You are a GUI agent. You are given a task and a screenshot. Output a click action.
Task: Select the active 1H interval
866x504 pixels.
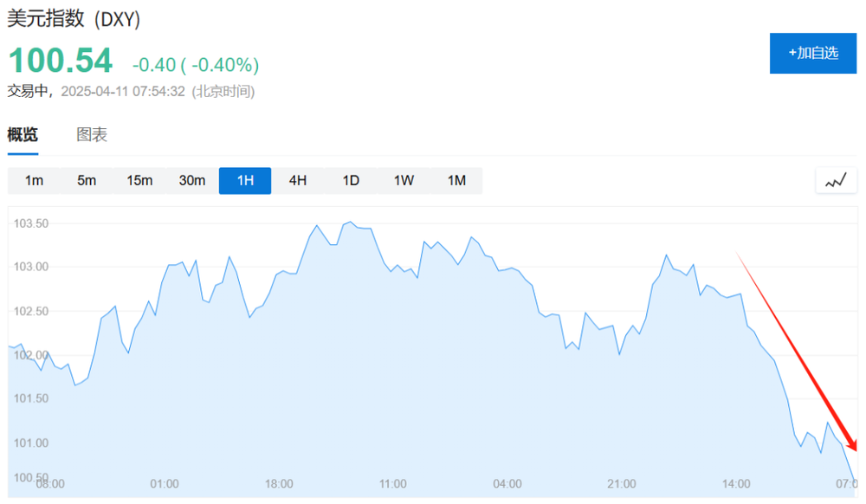tap(245, 181)
